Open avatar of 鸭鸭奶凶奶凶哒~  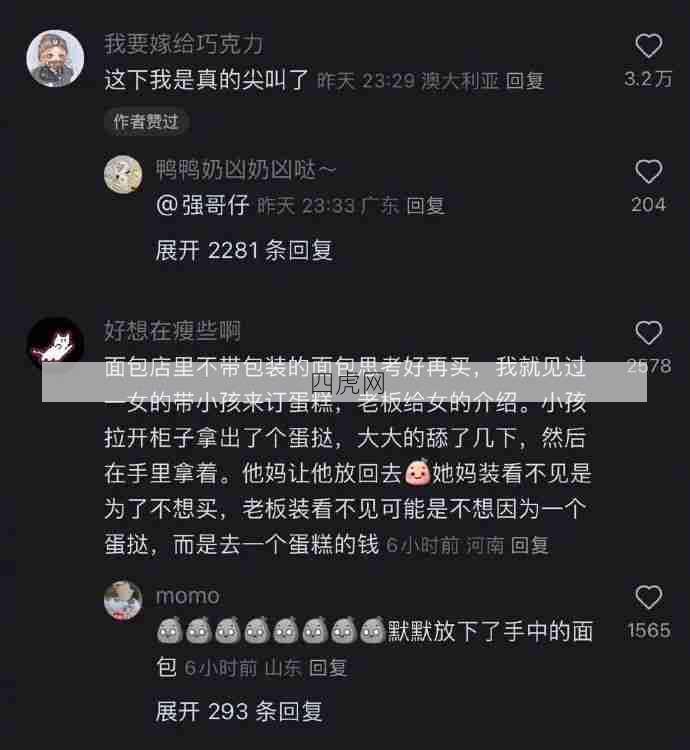[x=123, y=174]
